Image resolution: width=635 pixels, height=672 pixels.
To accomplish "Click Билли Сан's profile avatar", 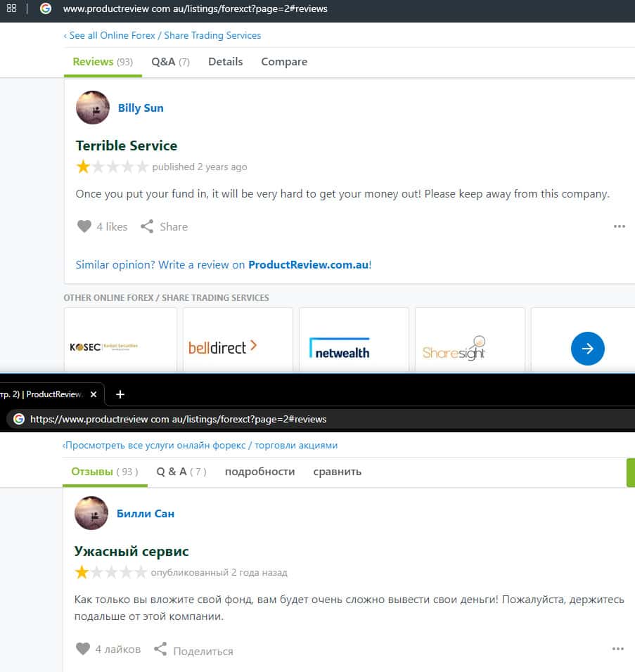I will pyautogui.click(x=91, y=513).
